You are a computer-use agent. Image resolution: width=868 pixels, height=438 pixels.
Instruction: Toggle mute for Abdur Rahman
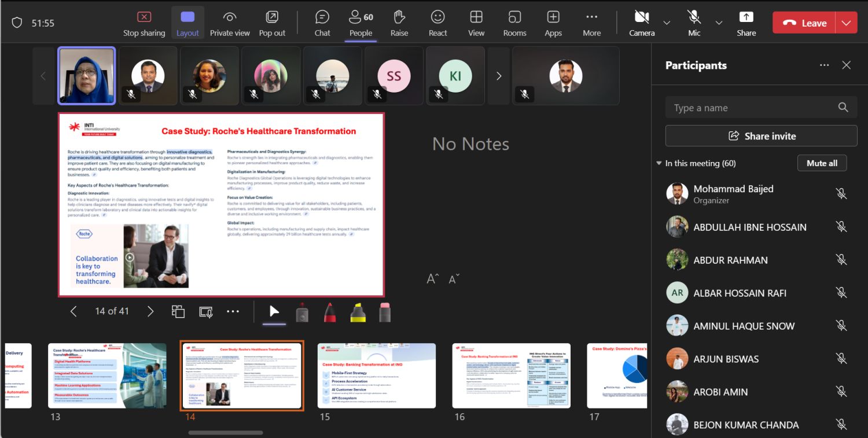point(841,260)
